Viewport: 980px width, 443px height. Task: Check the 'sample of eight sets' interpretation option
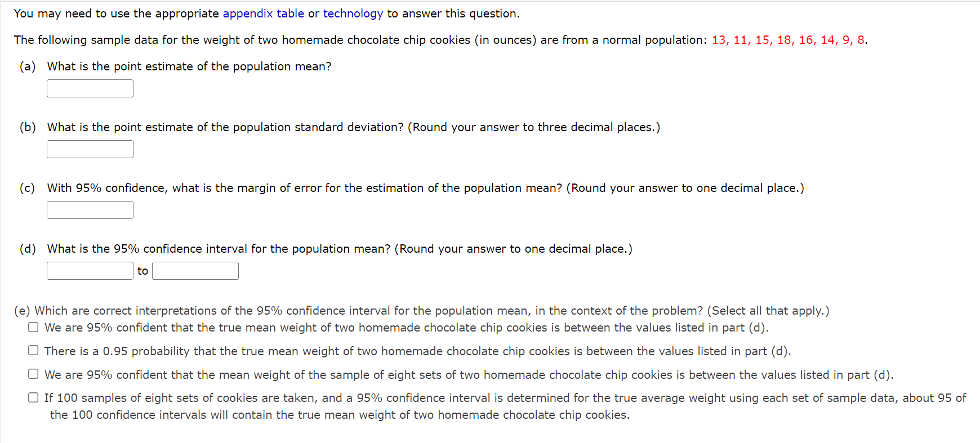[x=33, y=374]
